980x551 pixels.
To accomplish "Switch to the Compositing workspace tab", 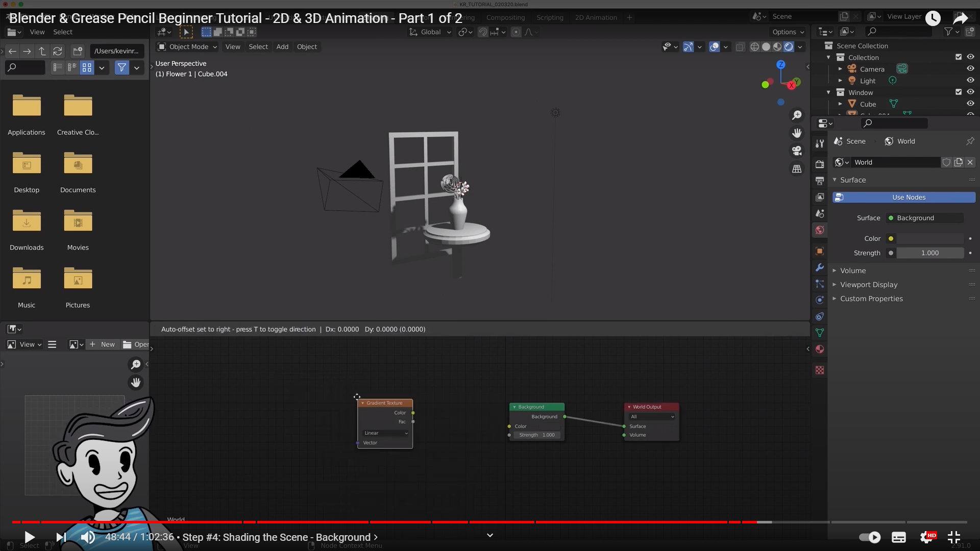I will tap(505, 17).
